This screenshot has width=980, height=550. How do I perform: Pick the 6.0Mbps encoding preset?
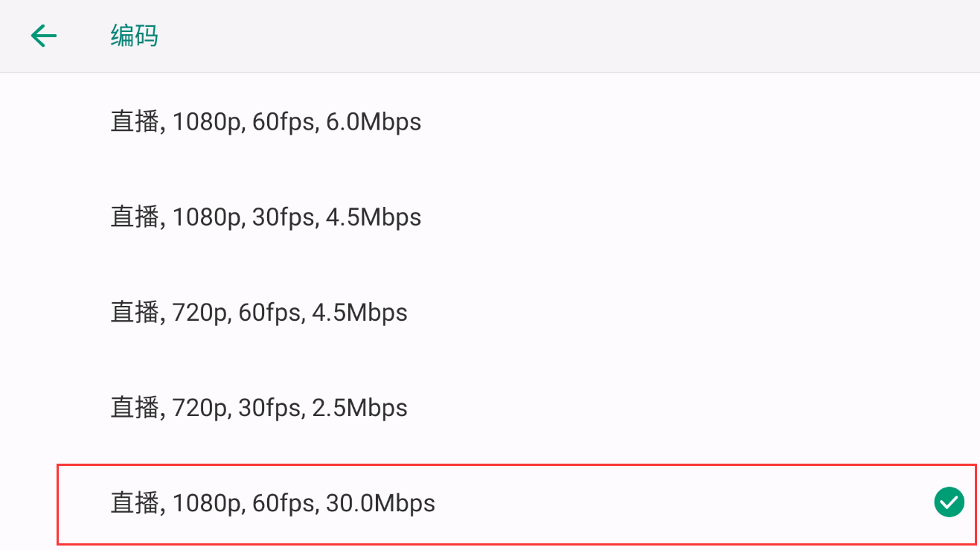(x=490, y=122)
